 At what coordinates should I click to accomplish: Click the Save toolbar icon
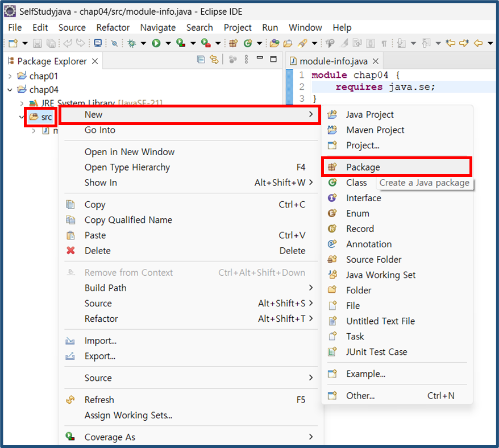point(38,43)
